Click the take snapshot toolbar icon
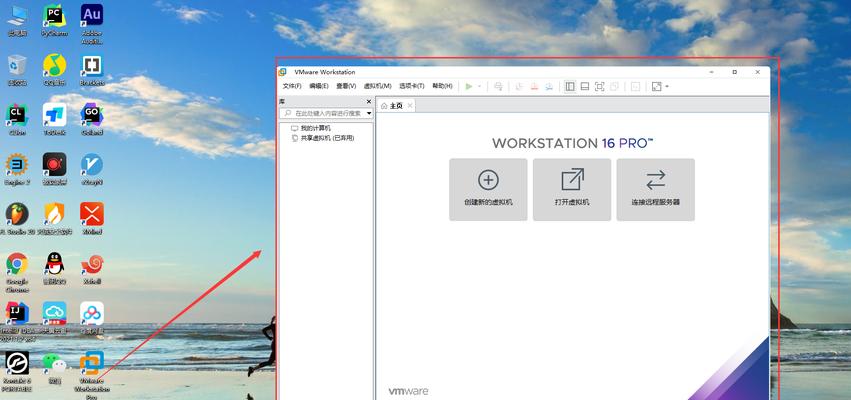 point(520,86)
